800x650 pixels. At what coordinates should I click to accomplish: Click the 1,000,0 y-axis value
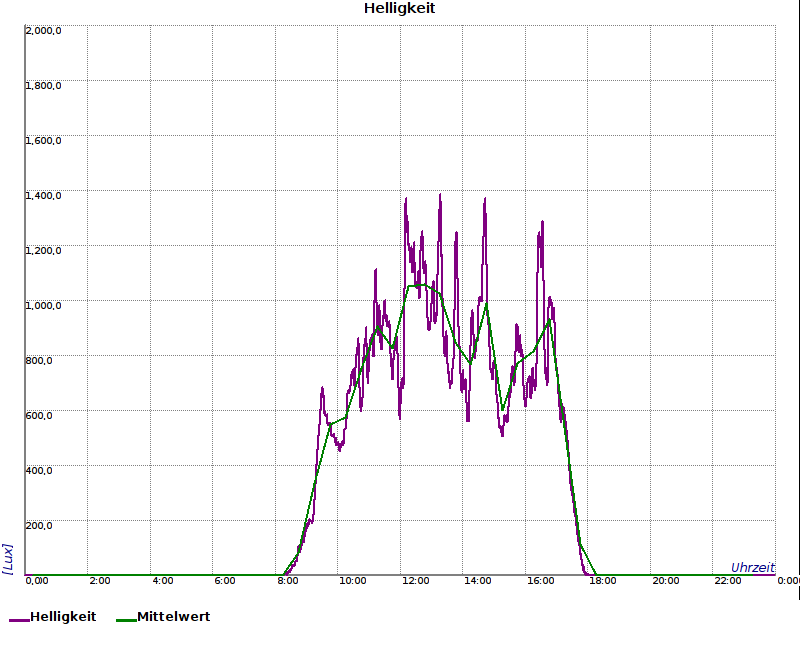click(x=43, y=306)
